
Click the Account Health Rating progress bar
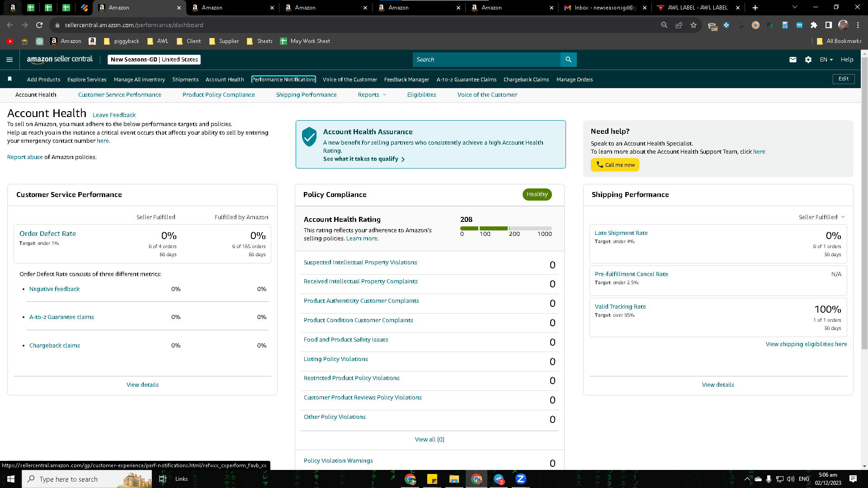pyautogui.click(x=506, y=229)
